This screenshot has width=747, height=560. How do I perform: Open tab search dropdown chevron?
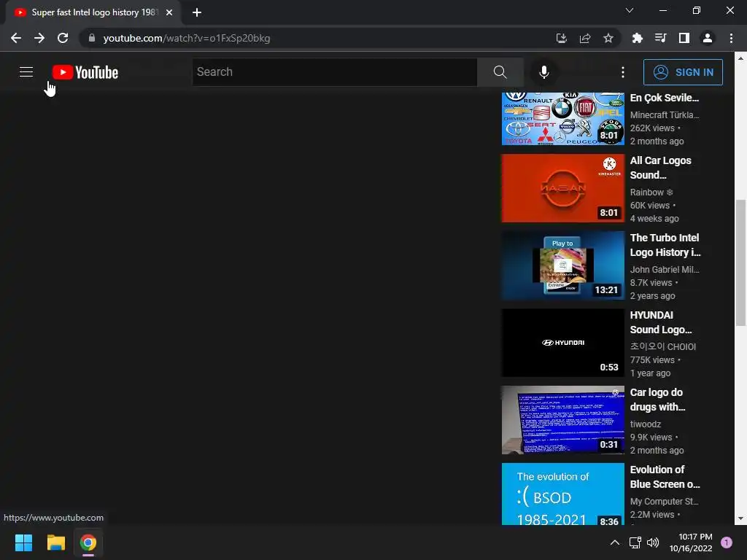(630, 10)
